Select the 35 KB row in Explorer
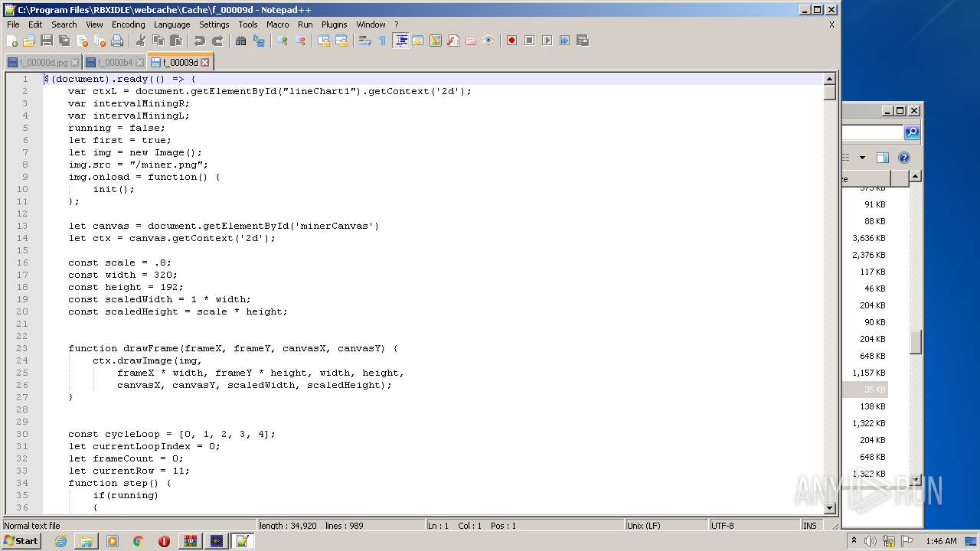 click(865, 390)
